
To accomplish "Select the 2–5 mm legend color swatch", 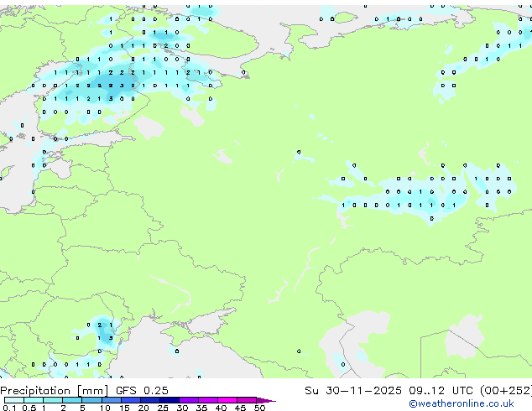I will coord(72,400).
